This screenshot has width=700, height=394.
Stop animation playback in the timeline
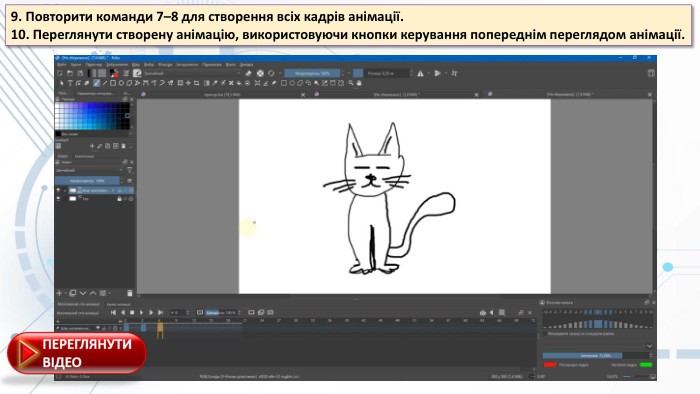(x=132, y=312)
